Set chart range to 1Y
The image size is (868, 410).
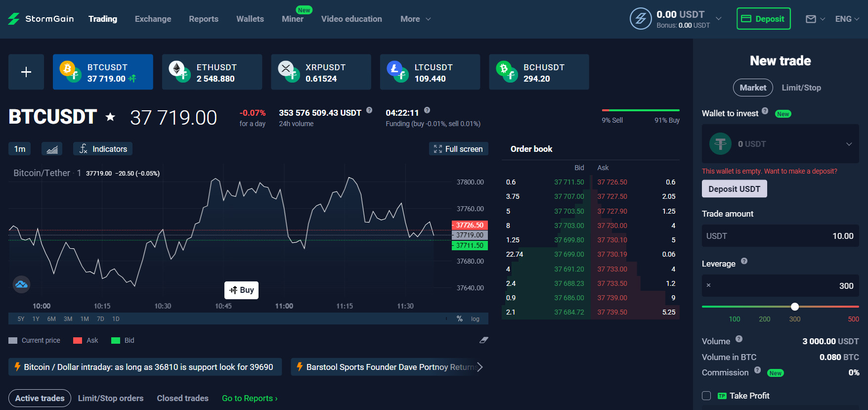36,319
